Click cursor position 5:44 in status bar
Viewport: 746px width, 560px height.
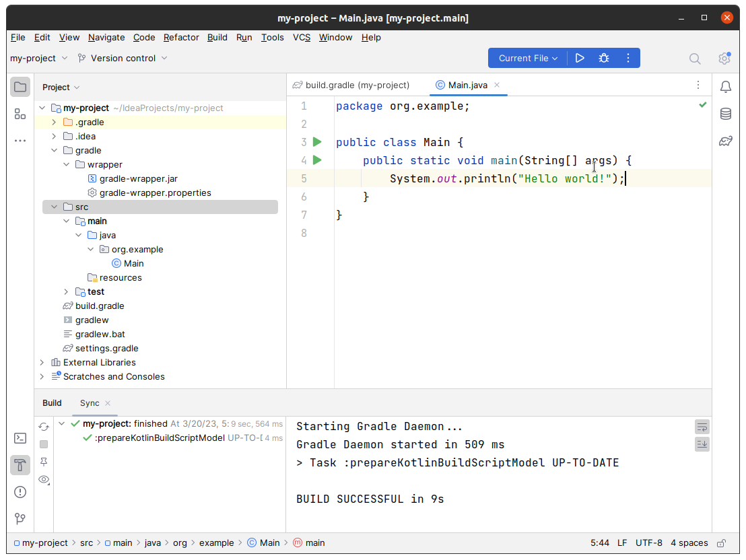pyautogui.click(x=599, y=543)
